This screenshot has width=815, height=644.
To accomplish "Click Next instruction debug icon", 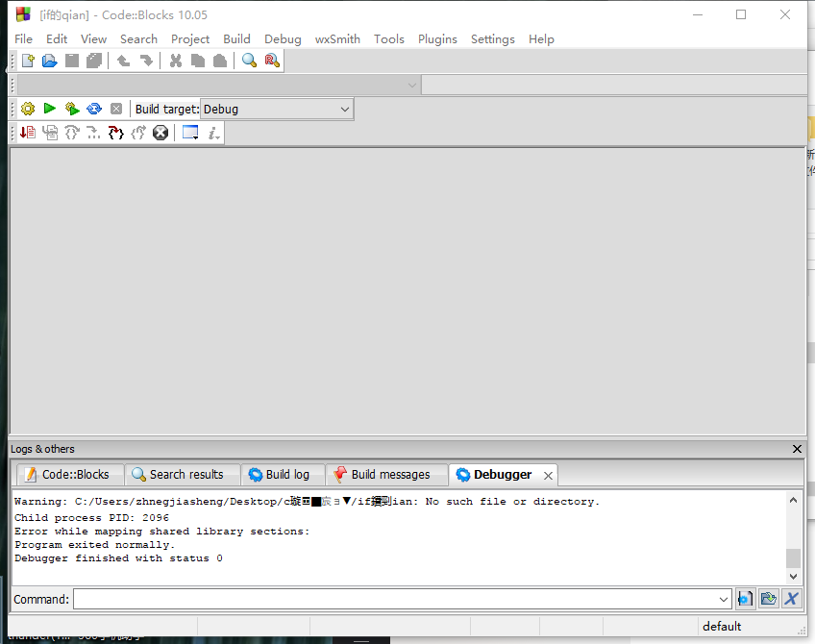I will (93, 133).
